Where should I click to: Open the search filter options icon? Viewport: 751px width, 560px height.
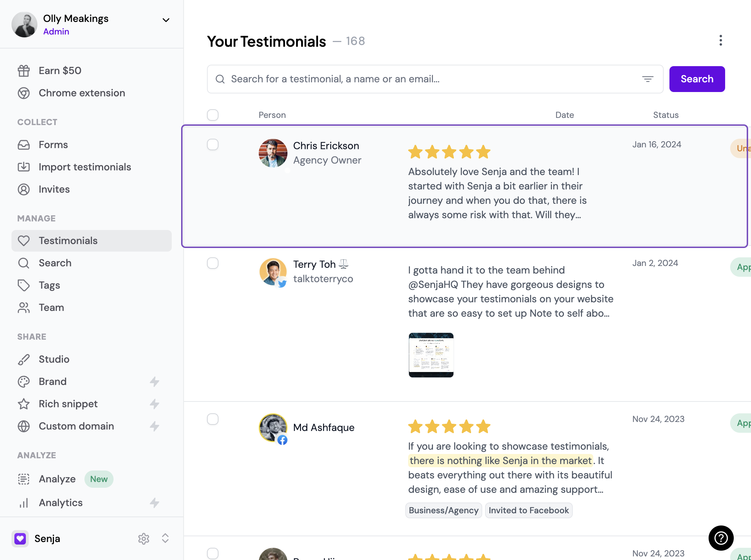click(x=648, y=79)
